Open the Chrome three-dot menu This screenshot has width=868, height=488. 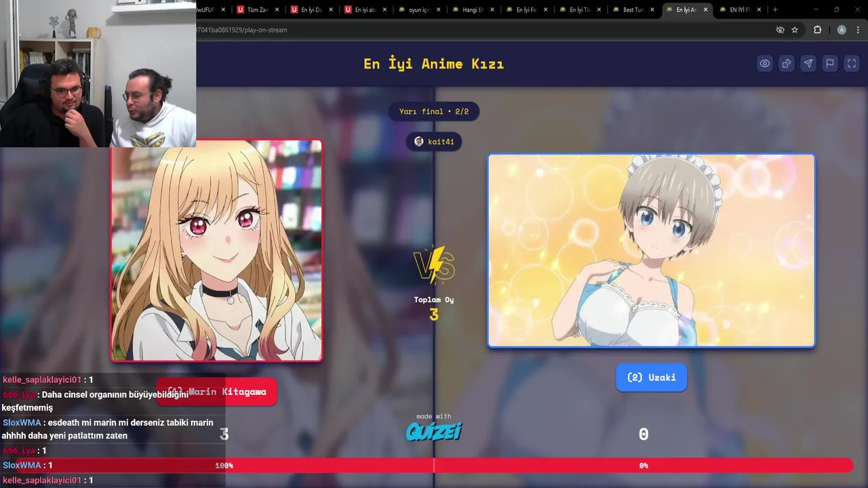pyautogui.click(x=859, y=30)
